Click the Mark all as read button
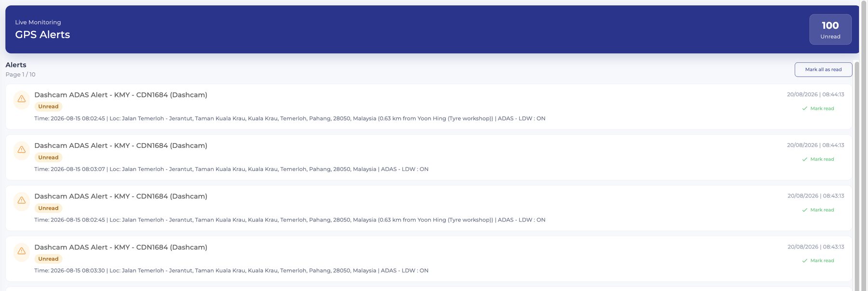Image resolution: width=868 pixels, height=291 pixels. point(823,69)
